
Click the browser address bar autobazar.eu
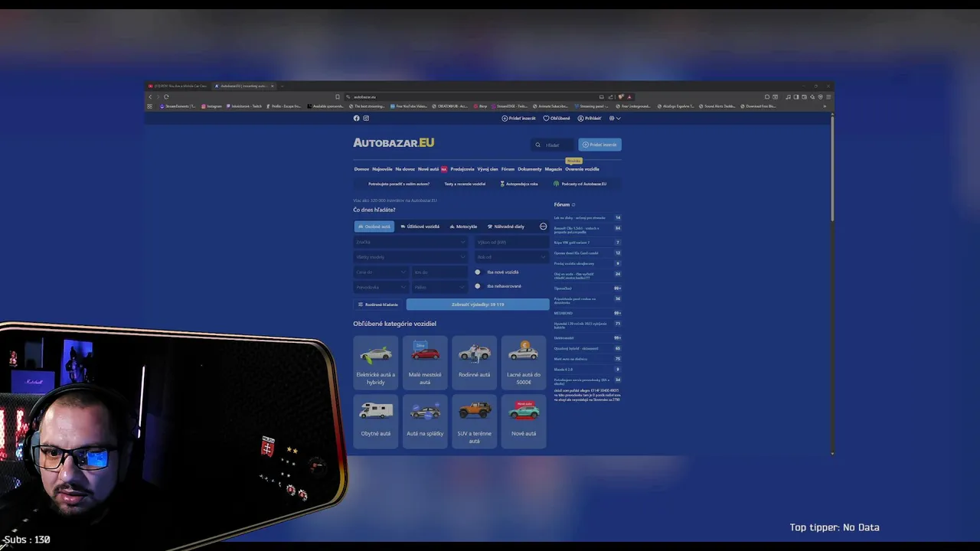pyautogui.click(x=364, y=96)
